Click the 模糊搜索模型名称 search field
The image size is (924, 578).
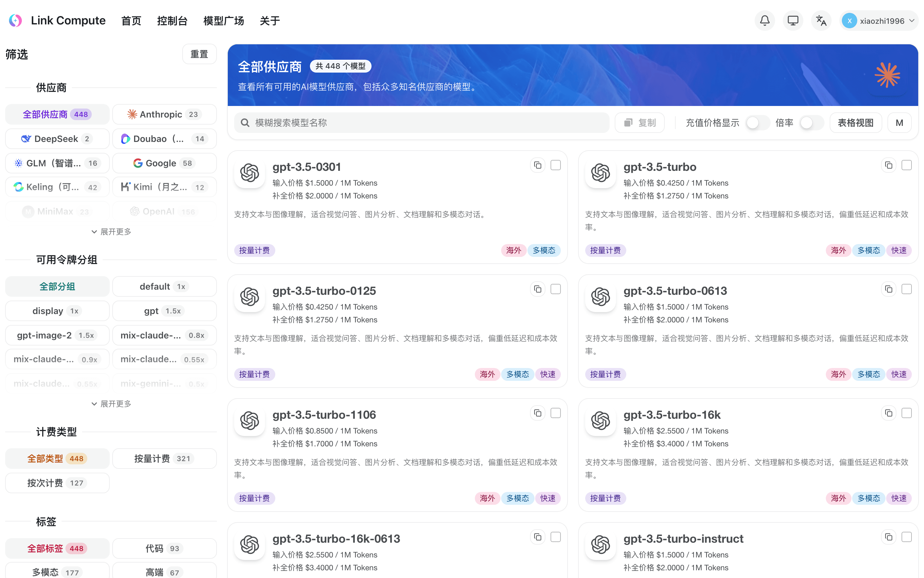tap(422, 123)
